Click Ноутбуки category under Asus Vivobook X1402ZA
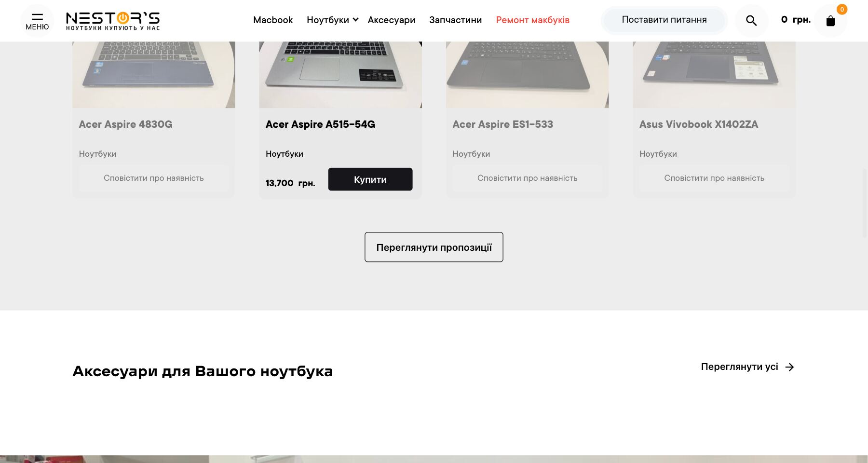 tap(658, 154)
